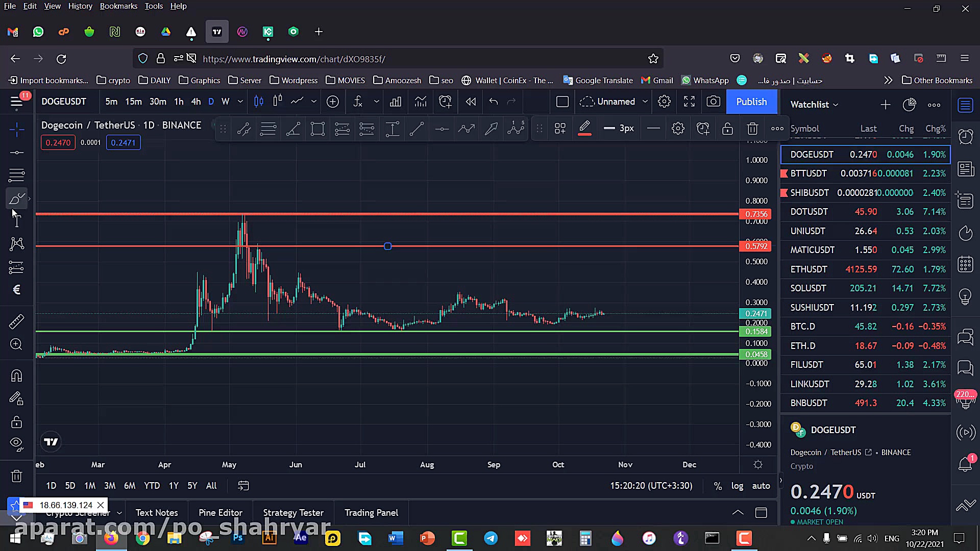
Task: Open the Bookmarks menu
Action: 118,6
